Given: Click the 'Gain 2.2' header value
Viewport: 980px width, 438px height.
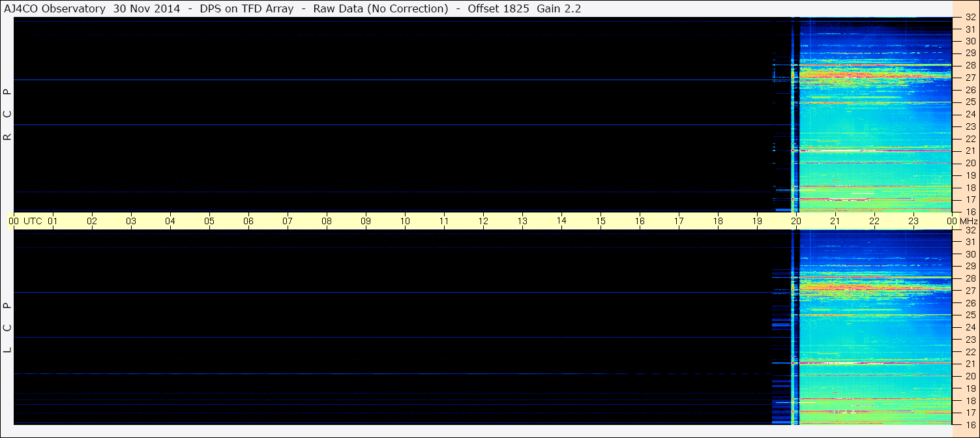Looking at the screenshot, I should [559, 8].
